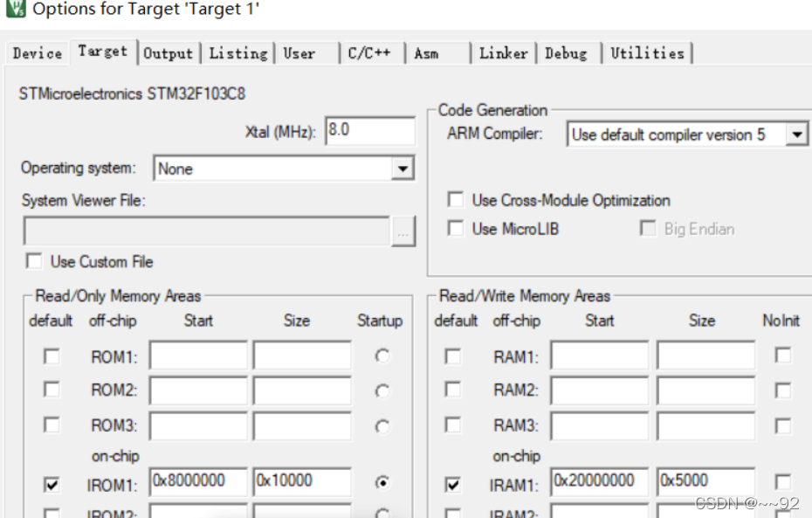812x518 pixels.
Task: Click the Keil uVision icon in title bar
Action: [x=15, y=8]
